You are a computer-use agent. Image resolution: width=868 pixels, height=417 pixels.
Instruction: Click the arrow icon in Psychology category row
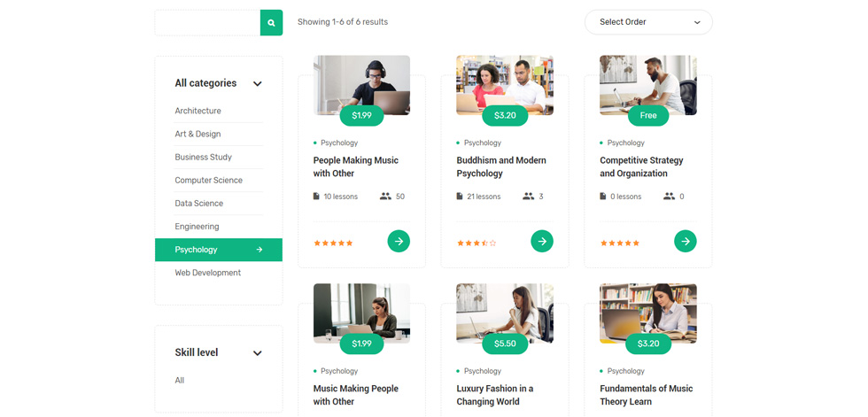[x=259, y=250]
